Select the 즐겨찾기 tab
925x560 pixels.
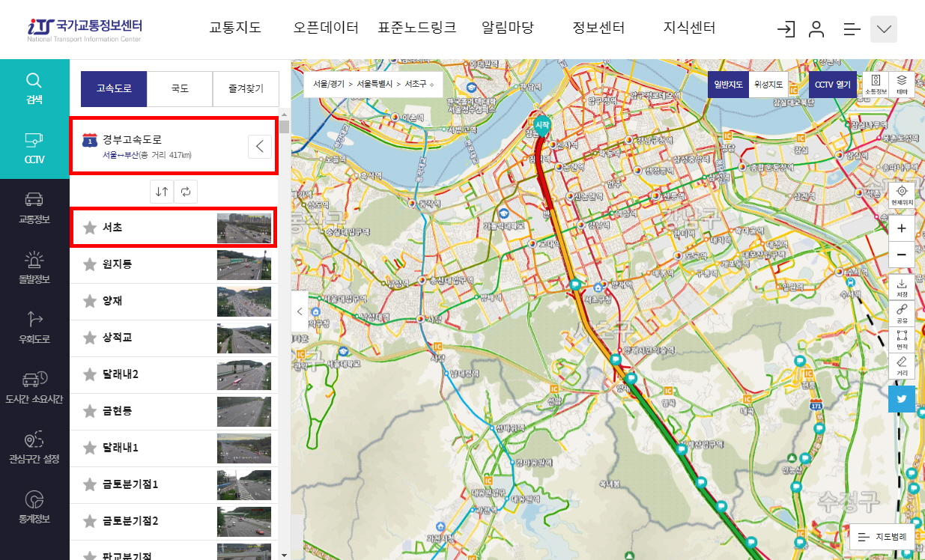[246, 88]
